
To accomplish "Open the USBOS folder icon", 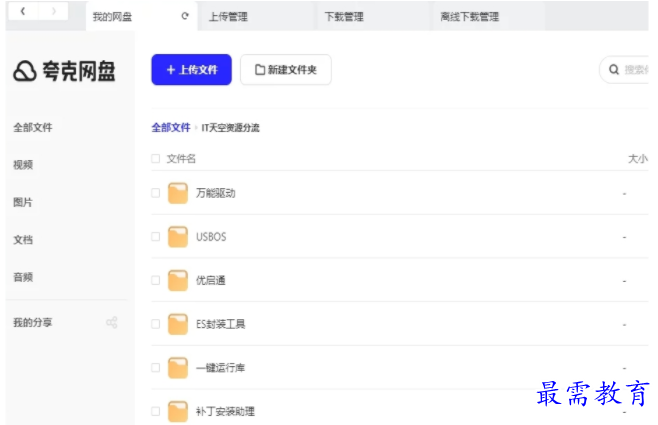I will 178,237.
